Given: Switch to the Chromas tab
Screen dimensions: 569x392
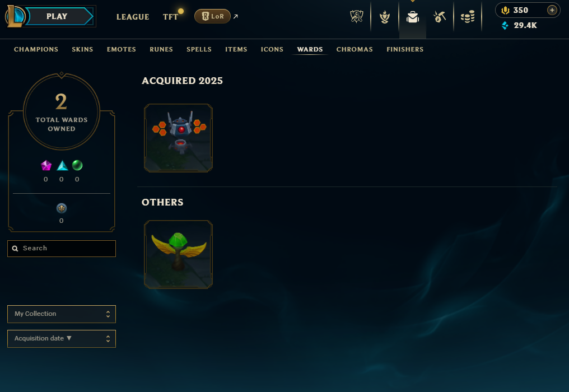Looking at the screenshot, I should click(x=355, y=49).
